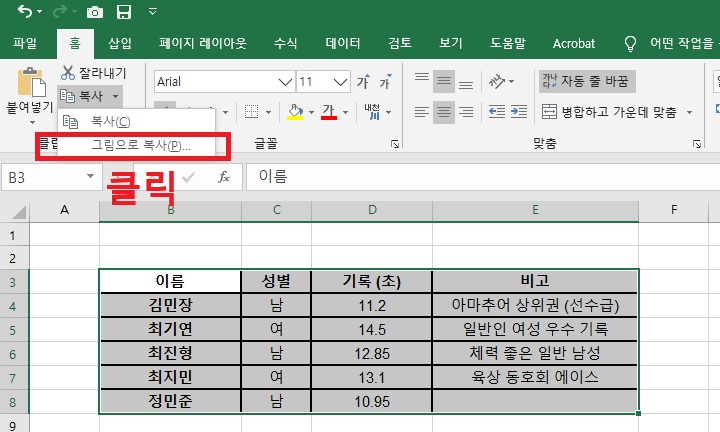Open the 맞춤 group dialog launcher
Viewport: 720px width, 432px height.
[x=697, y=144]
